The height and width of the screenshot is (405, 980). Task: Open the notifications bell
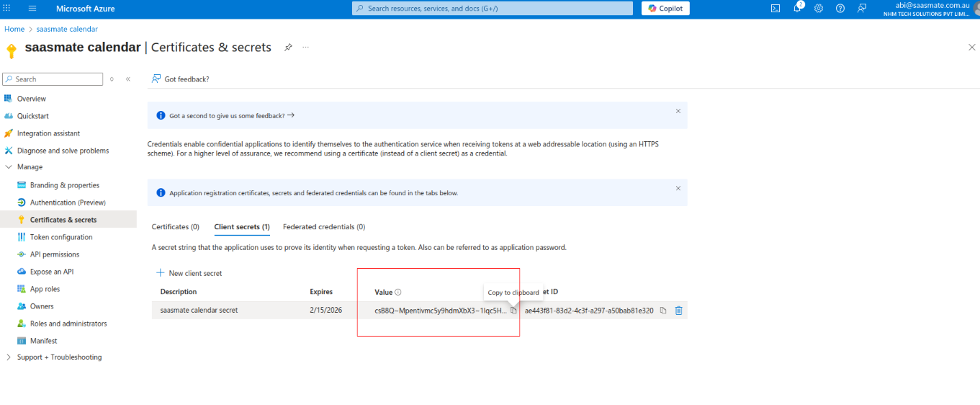point(797,9)
